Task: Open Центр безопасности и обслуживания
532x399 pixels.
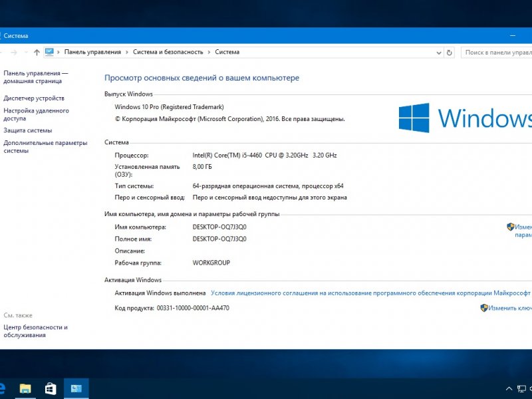Action: click(36, 331)
